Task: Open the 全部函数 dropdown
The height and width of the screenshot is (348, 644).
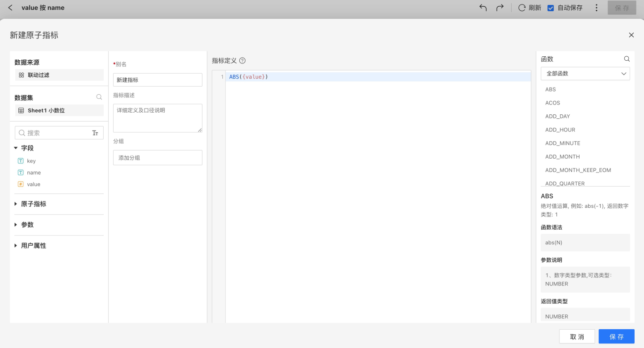Action: pyautogui.click(x=585, y=74)
